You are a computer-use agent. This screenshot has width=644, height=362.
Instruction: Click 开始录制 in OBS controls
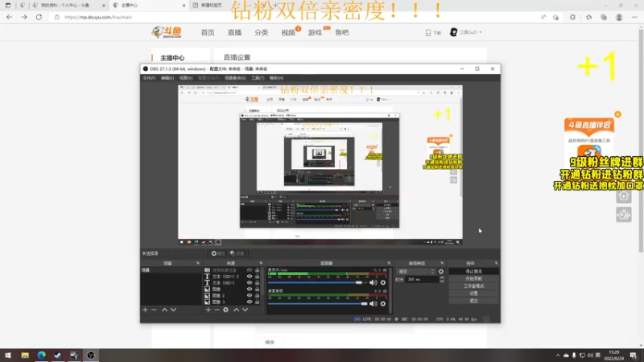473,278
